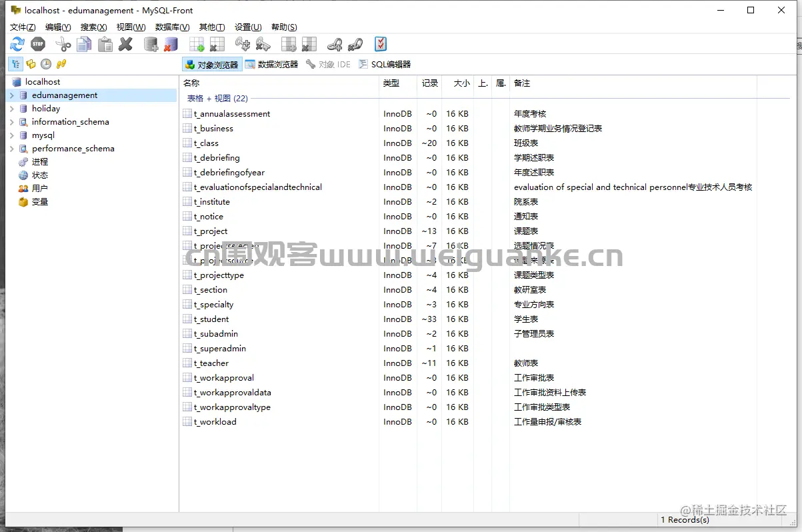The width and height of the screenshot is (802, 532).
Task: Open the 编辑(Y) menu
Action: coord(58,27)
